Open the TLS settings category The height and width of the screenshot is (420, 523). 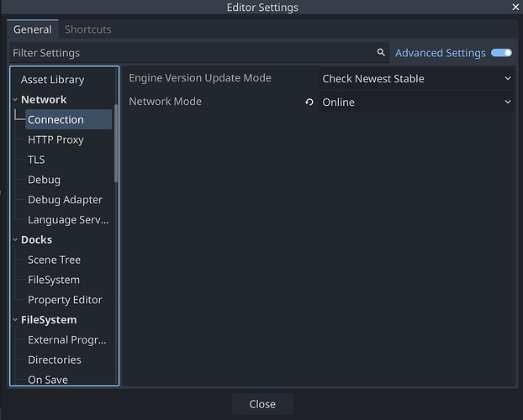(x=36, y=160)
